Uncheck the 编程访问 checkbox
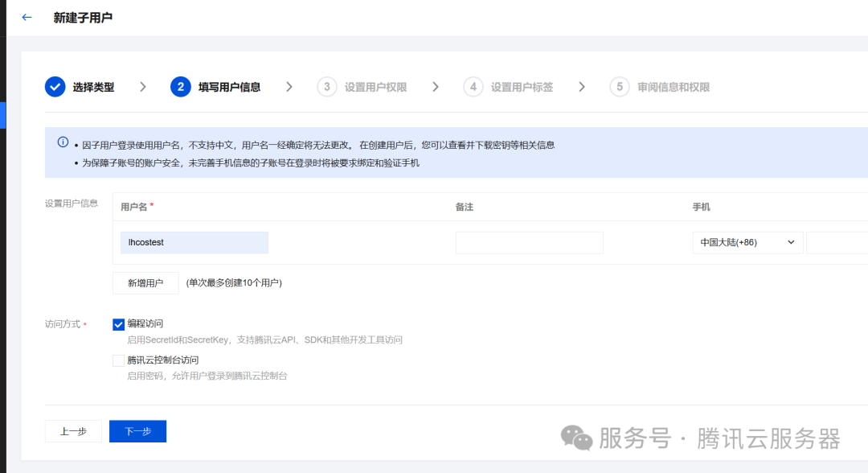 click(118, 324)
